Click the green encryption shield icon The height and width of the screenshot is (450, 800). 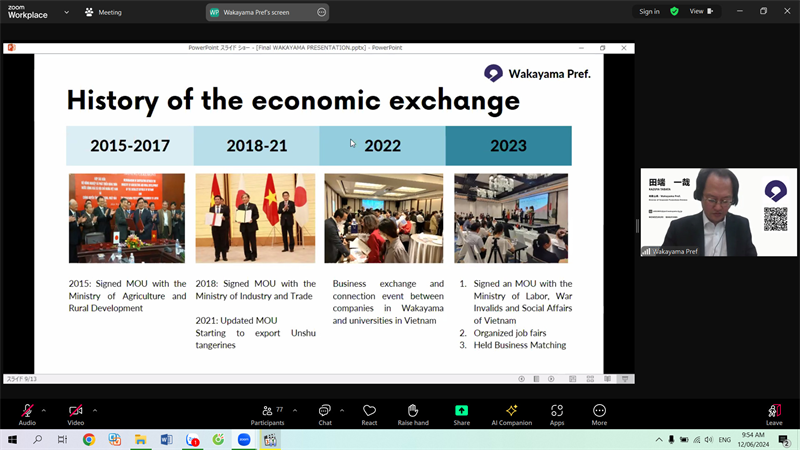[x=674, y=12]
